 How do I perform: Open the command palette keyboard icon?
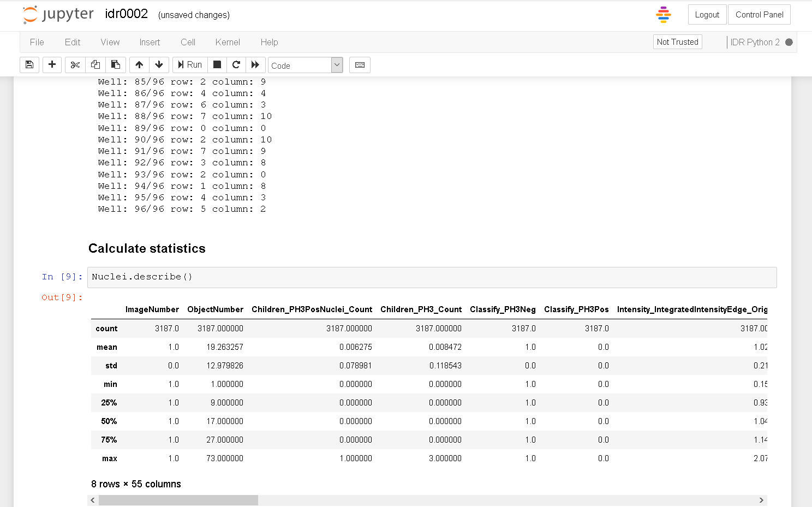pos(360,65)
